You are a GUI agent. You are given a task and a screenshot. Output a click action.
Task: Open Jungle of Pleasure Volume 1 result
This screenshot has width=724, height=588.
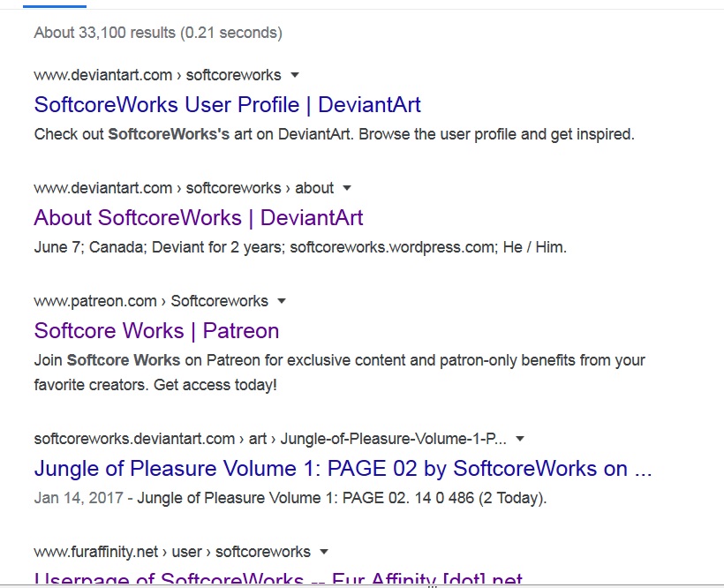coord(343,469)
